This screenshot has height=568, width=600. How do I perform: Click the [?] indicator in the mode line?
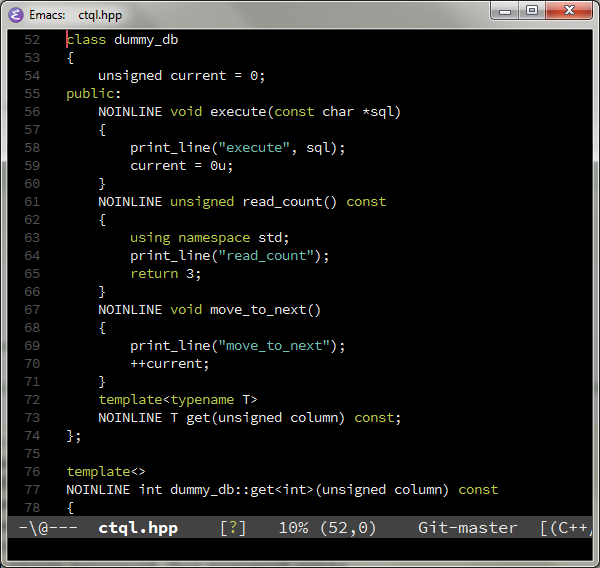coord(233,528)
